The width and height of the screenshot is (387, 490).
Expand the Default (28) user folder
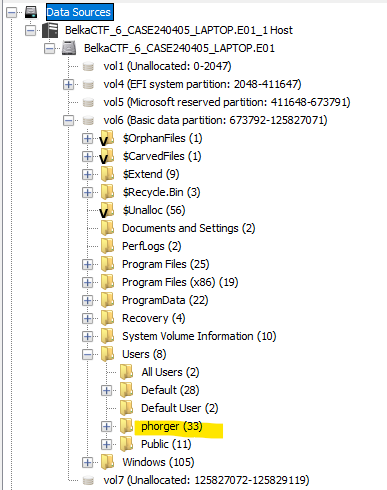[106, 391]
